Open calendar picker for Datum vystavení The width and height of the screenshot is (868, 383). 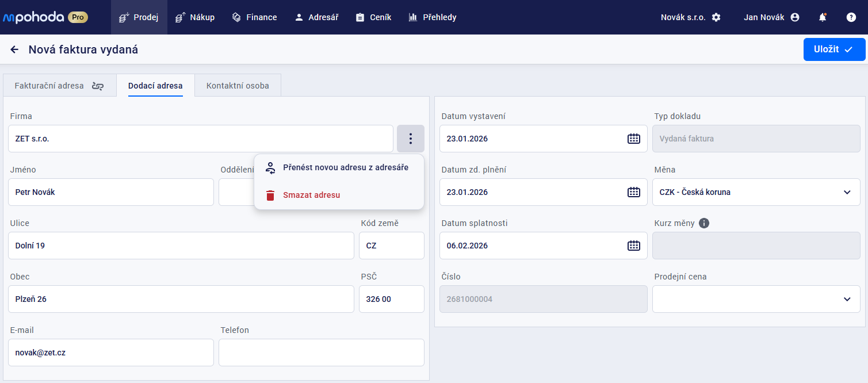coord(633,139)
